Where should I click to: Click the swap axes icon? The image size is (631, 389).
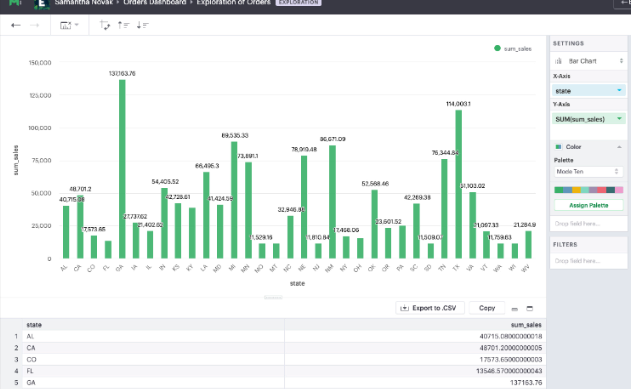[x=105, y=25]
